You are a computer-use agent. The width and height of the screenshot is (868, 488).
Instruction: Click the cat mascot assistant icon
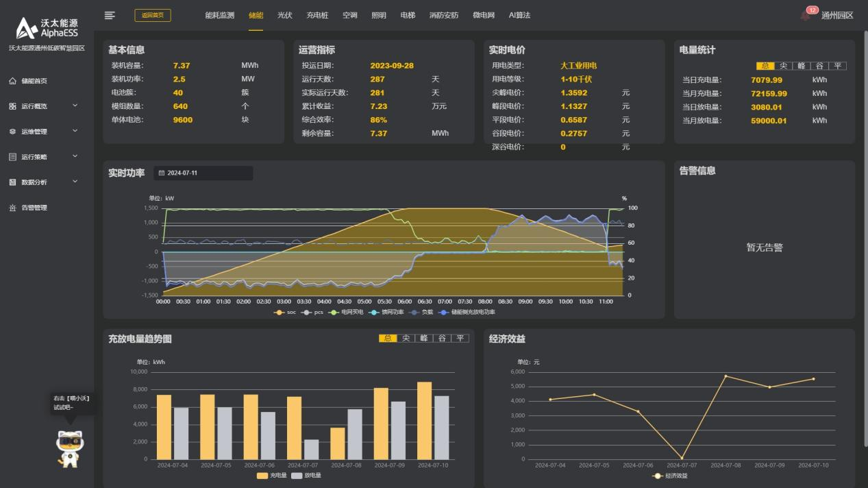click(x=69, y=449)
